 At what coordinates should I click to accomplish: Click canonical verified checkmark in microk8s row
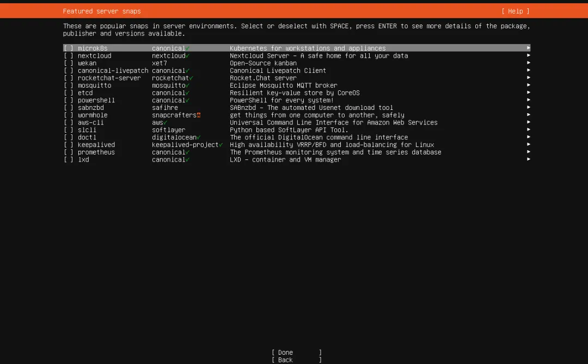[187, 48]
